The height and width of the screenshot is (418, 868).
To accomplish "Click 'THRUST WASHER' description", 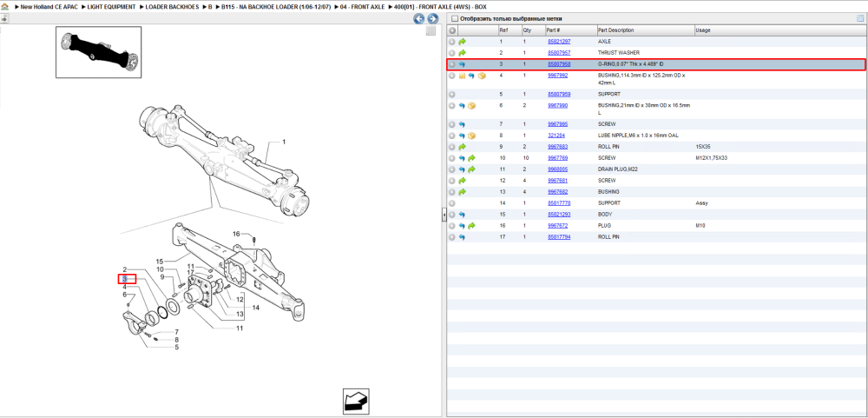I will pyautogui.click(x=618, y=53).
